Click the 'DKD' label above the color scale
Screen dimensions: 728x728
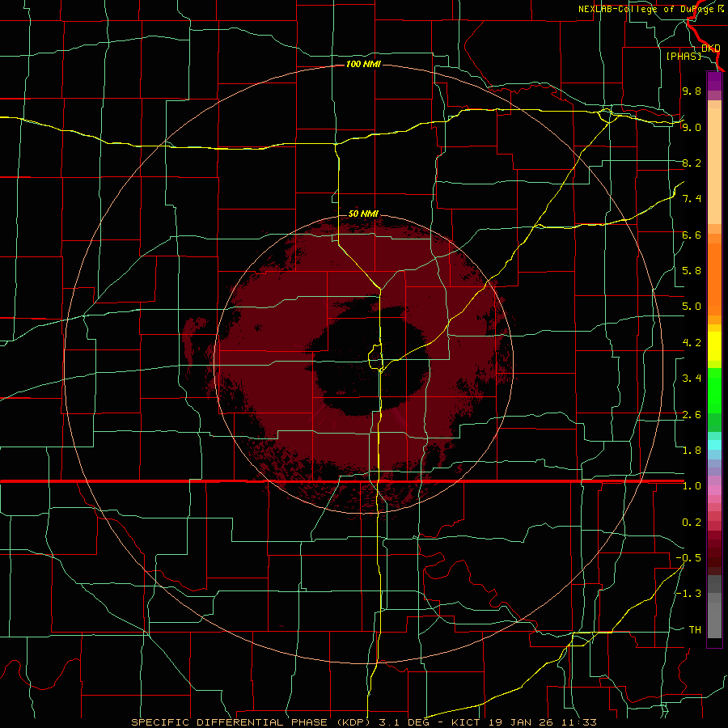(x=711, y=49)
